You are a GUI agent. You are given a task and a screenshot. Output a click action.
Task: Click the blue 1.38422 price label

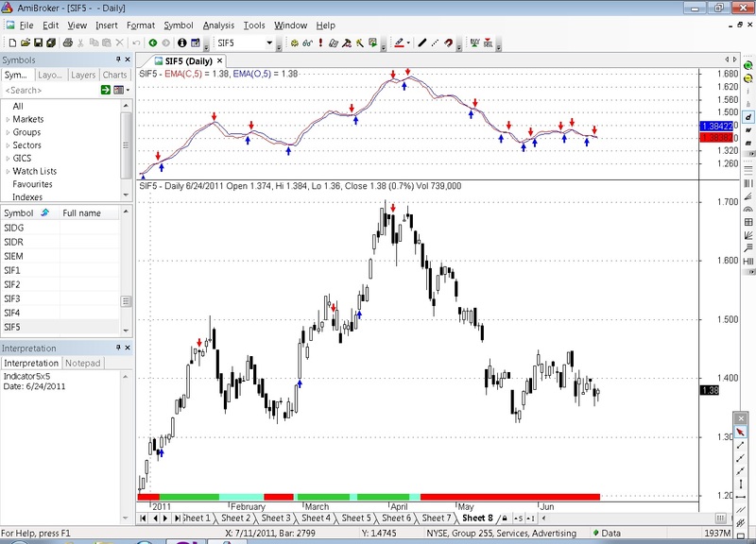pos(718,127)
